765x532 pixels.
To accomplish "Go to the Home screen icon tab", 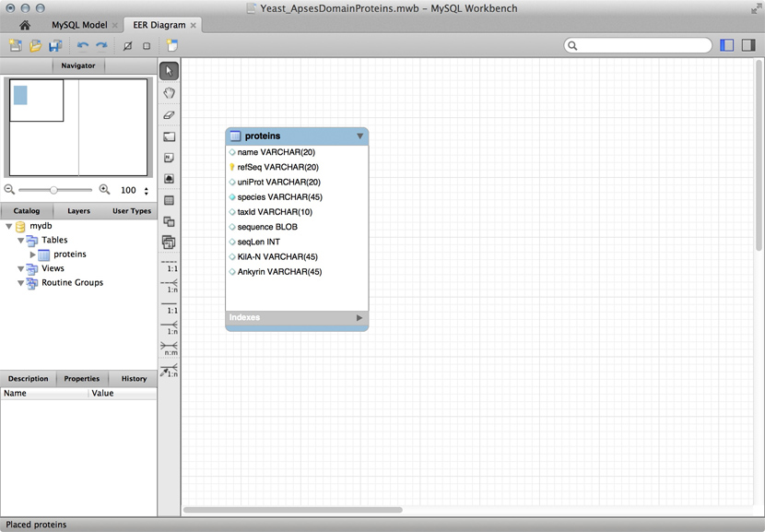I will click(x=25, y=25).
